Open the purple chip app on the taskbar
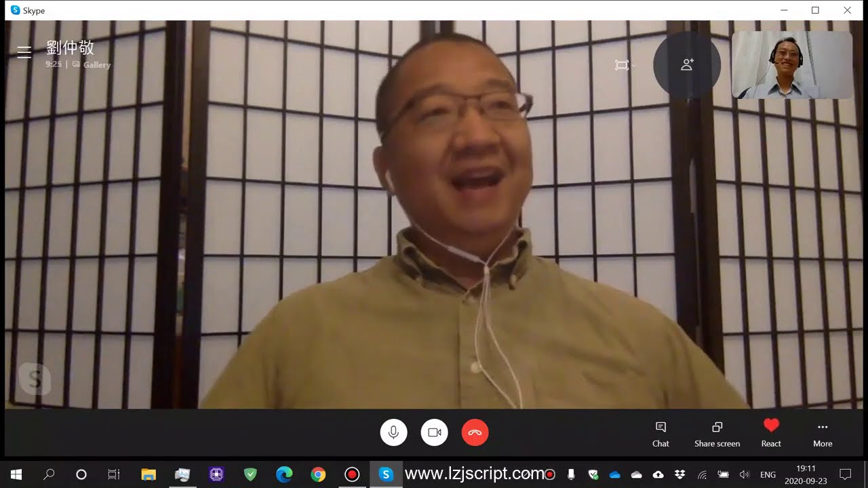The width and height of the screenshot is (868, 488). (x=216, y=474)
